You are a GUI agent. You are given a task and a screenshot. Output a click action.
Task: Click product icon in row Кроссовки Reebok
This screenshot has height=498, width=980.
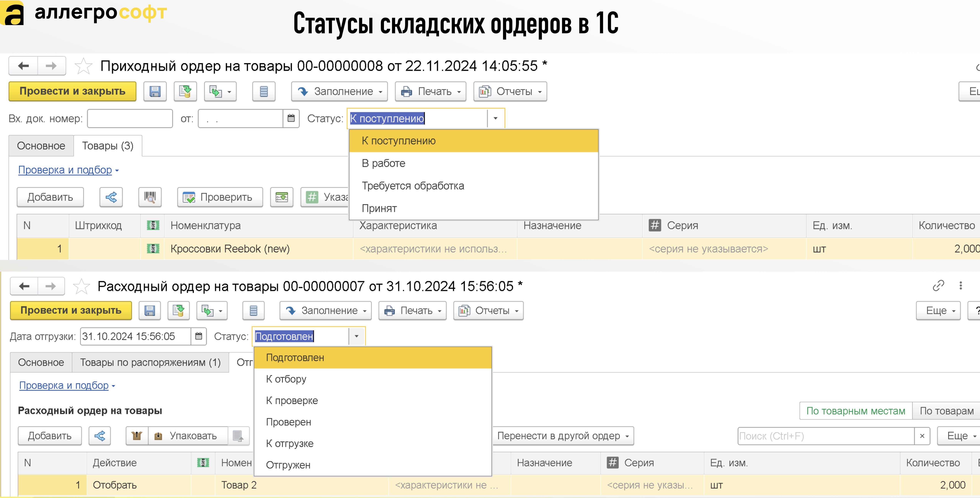[153, 249]
